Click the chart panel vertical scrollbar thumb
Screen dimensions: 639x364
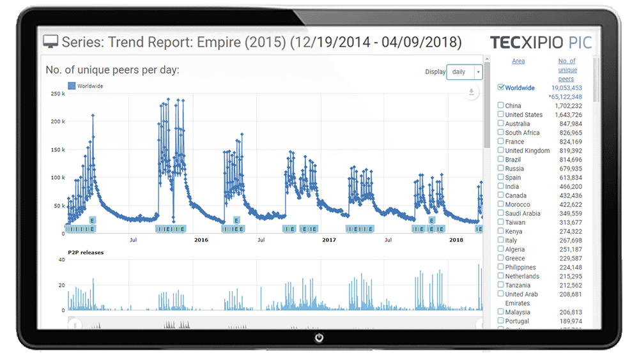[487, 105]
